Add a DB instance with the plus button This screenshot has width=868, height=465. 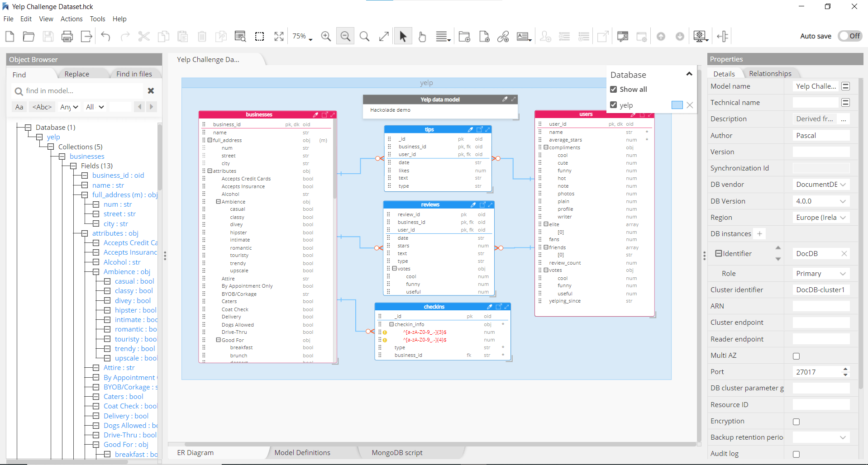point(760,234)
